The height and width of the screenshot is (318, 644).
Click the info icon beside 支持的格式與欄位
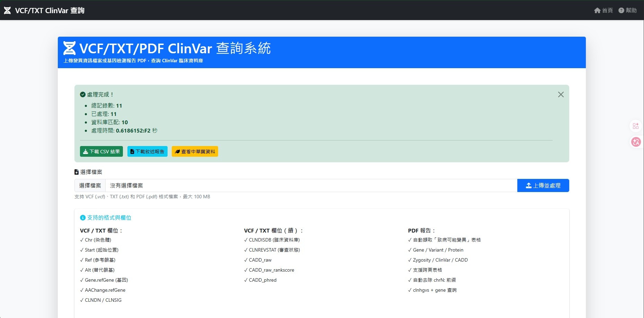point(83,218)
